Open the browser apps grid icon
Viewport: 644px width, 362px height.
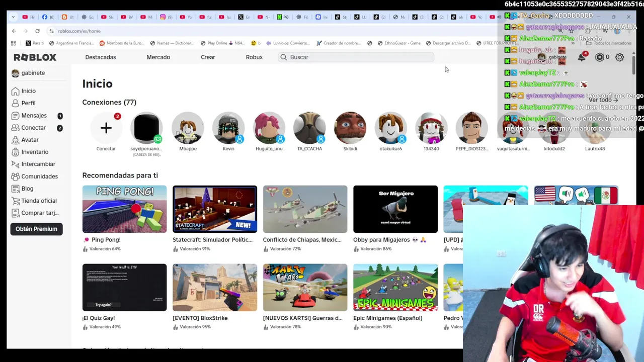14,43
